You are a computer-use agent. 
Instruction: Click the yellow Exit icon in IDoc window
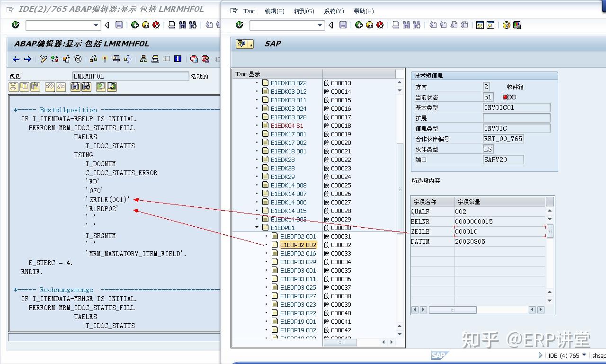[x=369, y=25]
